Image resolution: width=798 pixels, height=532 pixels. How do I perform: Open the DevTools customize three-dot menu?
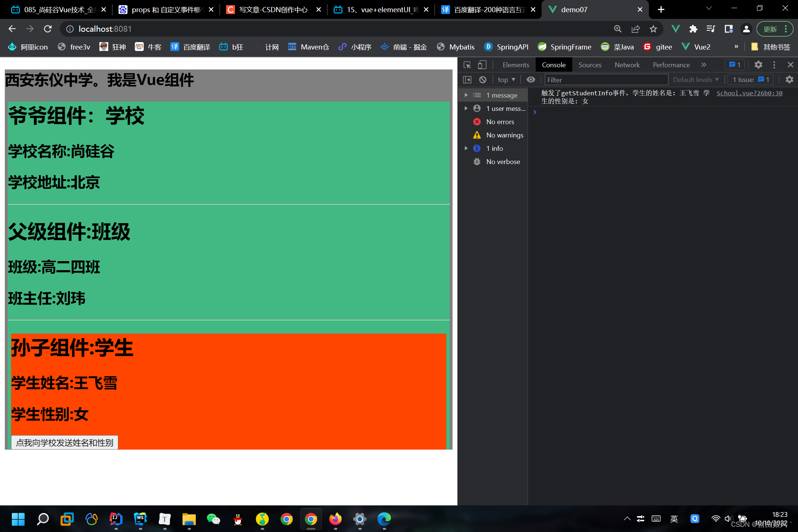(774, 65)
